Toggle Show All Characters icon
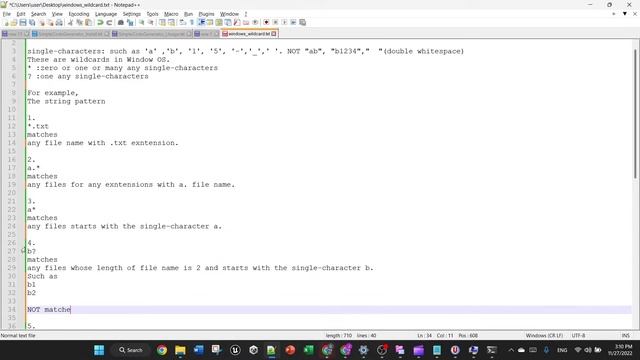 tap(192, 22)
